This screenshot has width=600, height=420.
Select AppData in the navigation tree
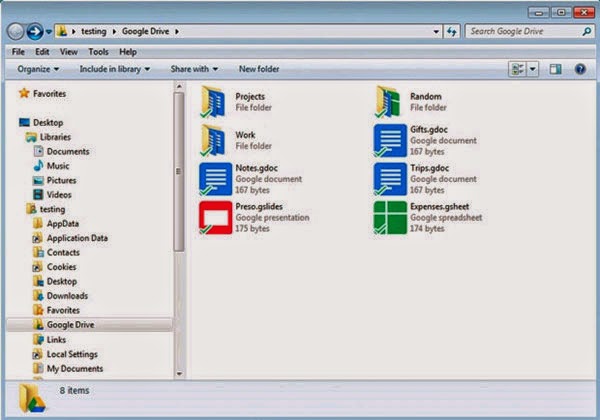63,223
